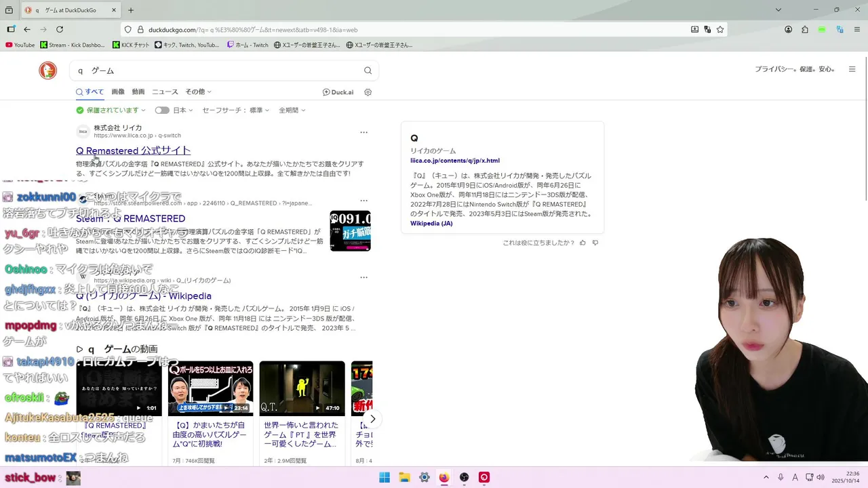Open the liica.co.jp/contents/q/jp/x.html link

pyautogui.click(x=455, y=161)
